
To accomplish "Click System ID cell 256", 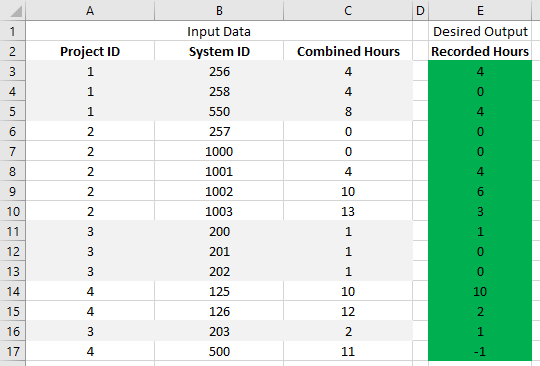I will [219, 71].
